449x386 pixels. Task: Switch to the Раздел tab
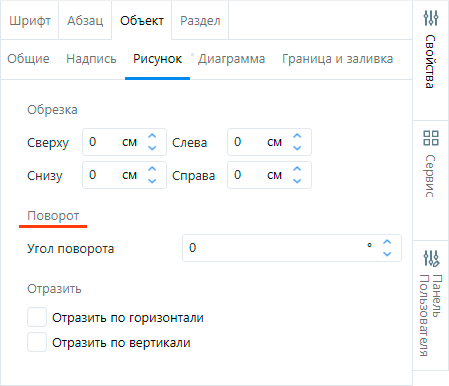[x=200, y=21]
